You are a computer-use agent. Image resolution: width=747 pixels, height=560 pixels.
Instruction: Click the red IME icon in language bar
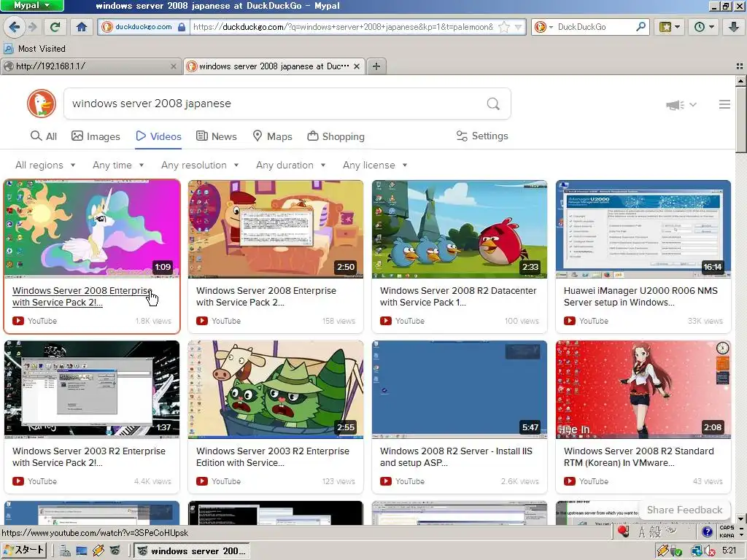(x=623, y=531)
